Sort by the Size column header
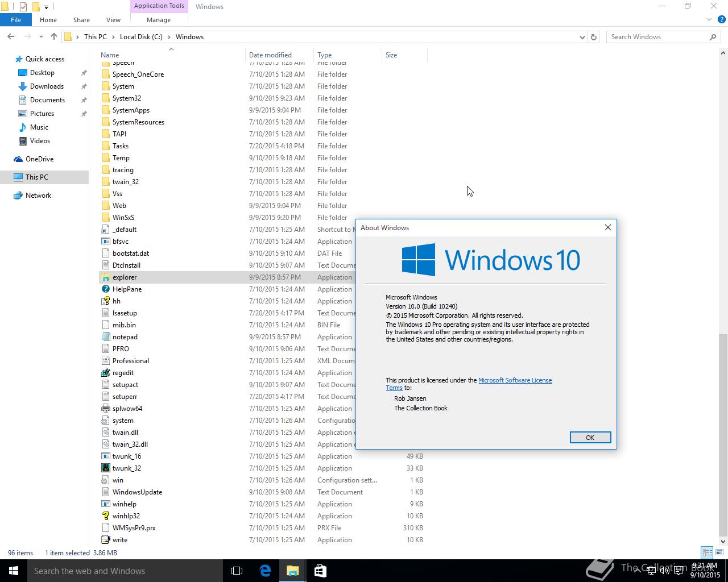The image size is (728, 582). [404, 55]
